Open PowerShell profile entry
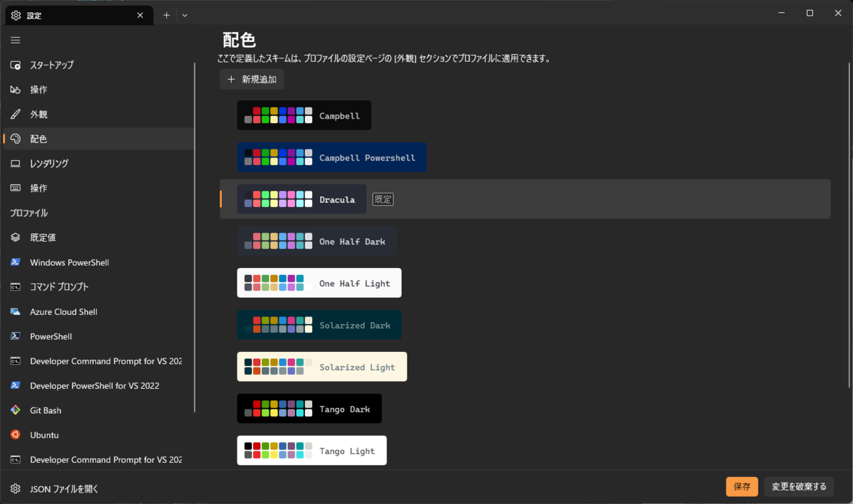853x504 pixels. tap(98, 336)
